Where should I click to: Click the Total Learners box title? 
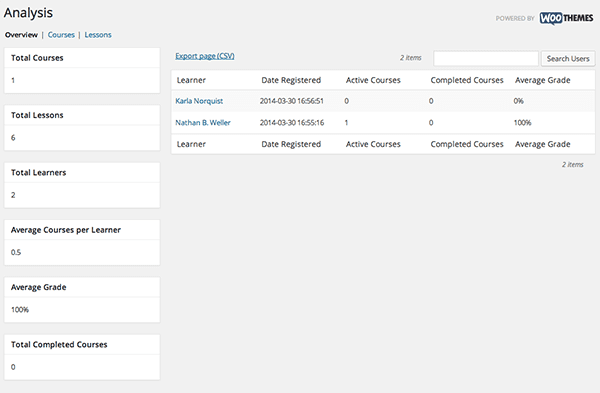[38, 173]
